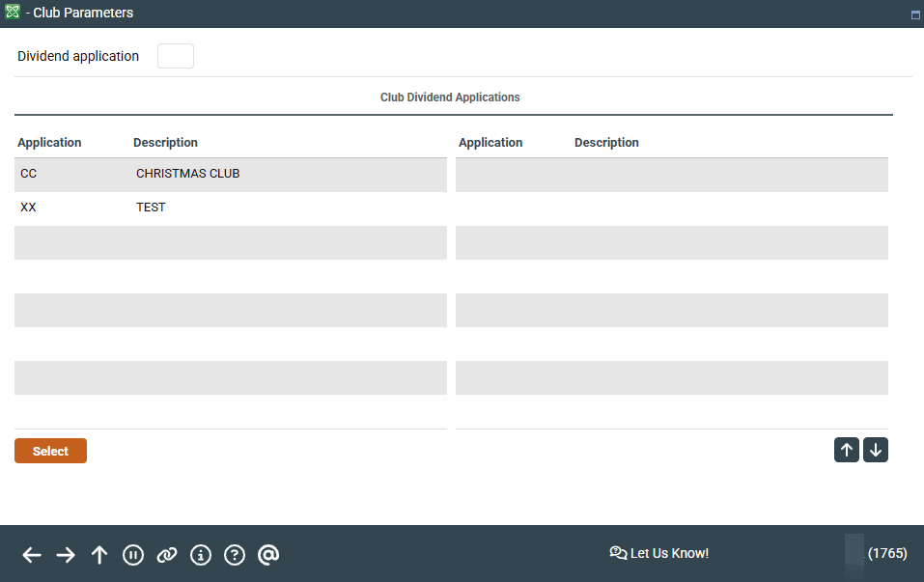Click the left Description column header
The image size is (924, 582).
165,143
